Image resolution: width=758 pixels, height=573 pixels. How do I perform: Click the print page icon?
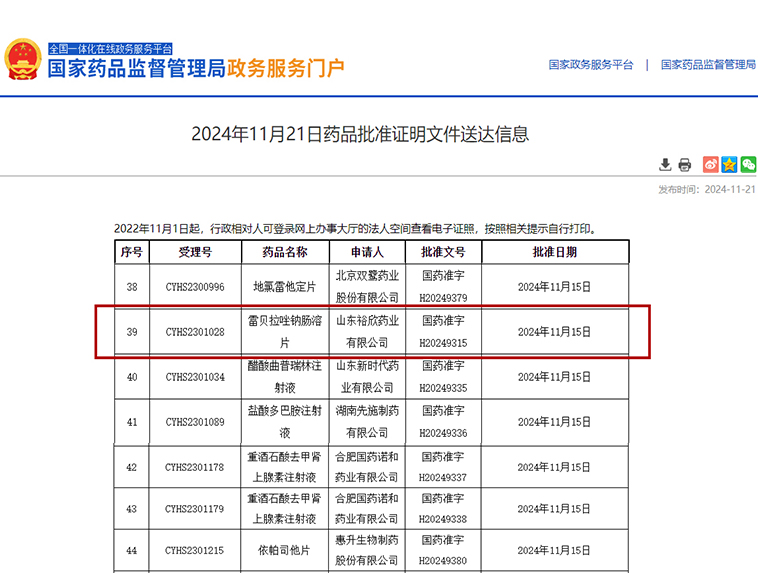click(685, 165)
